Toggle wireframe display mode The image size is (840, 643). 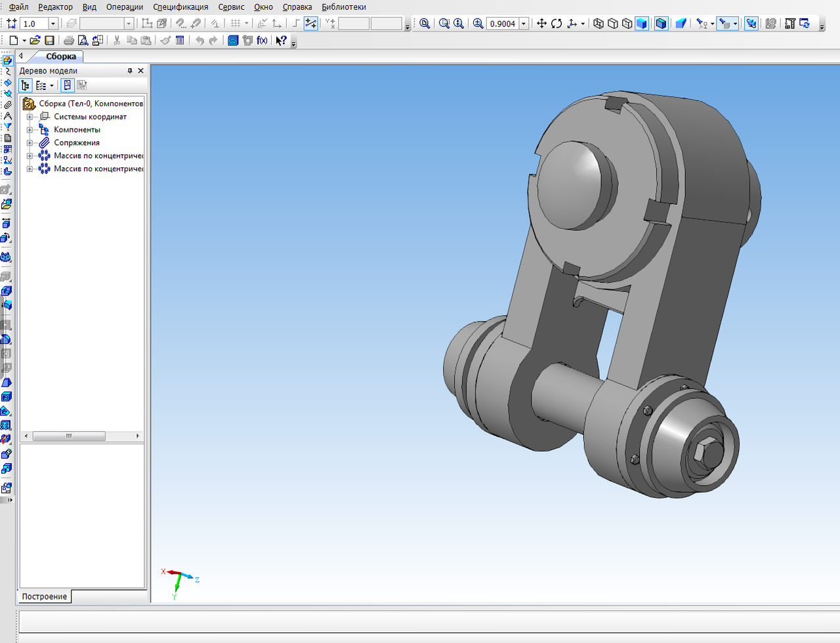point(598,24)
